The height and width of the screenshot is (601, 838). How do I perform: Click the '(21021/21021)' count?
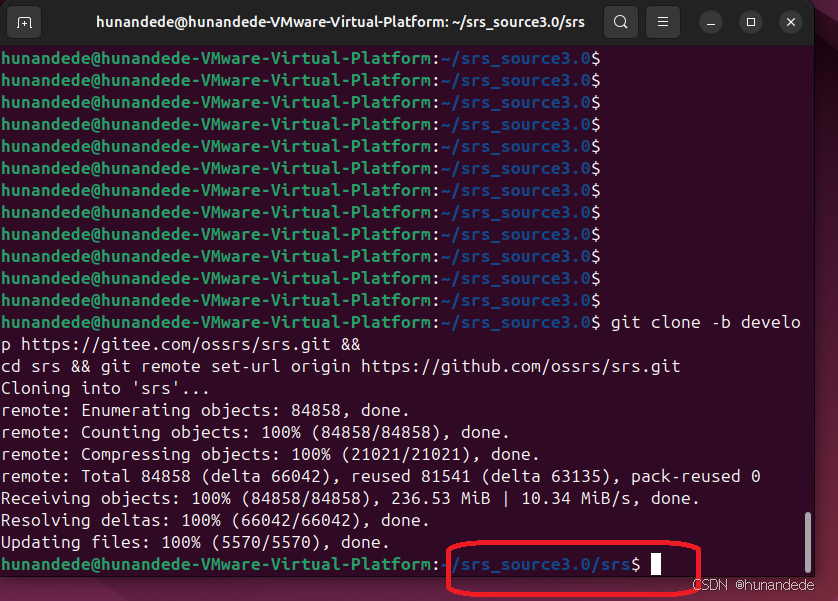406,454
